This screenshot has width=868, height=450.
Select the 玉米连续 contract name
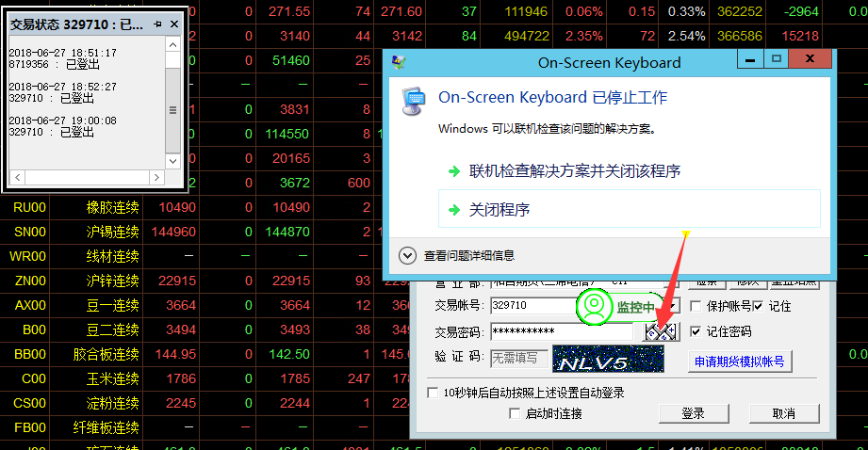pyautogui.click(x=112, y=378)
